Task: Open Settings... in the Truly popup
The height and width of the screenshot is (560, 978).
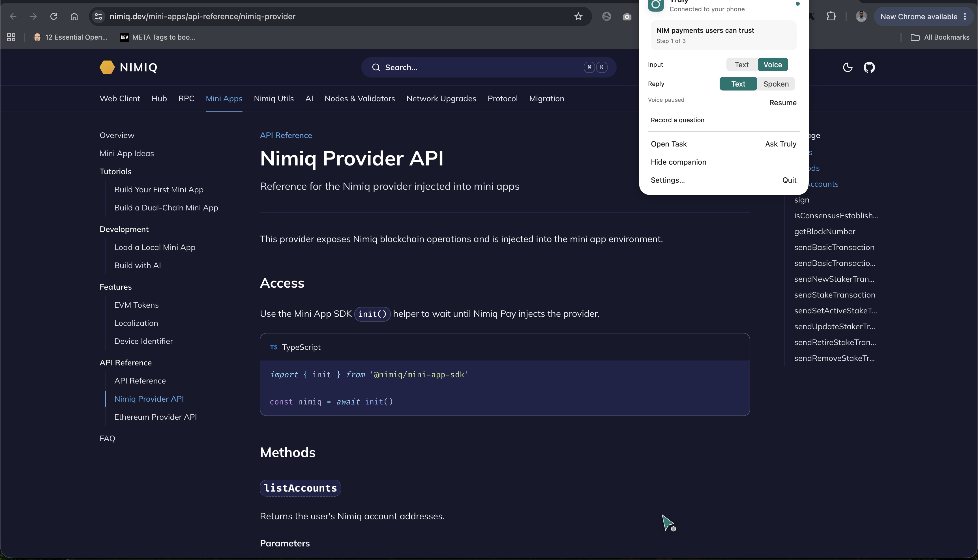Action: [x=668, y=180]
